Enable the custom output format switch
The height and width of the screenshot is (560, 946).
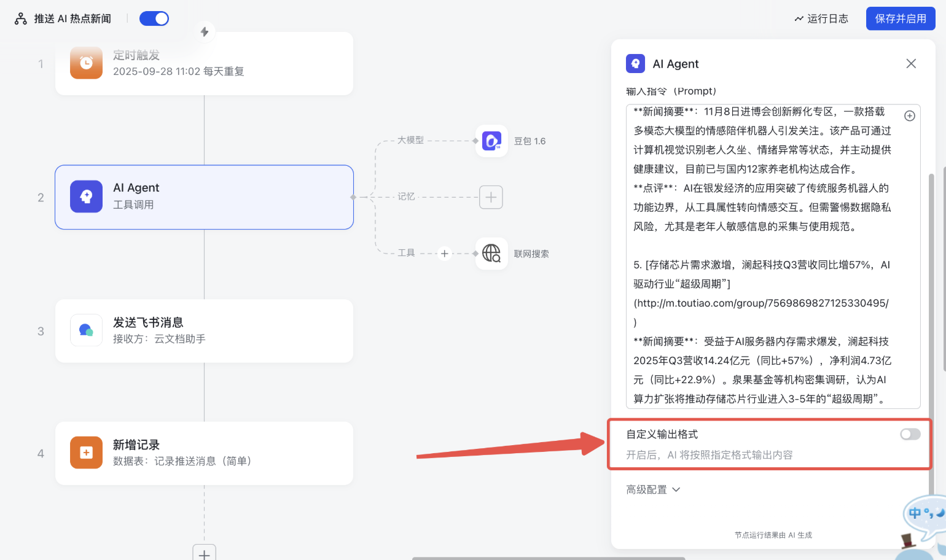click(x=910, y=434)
